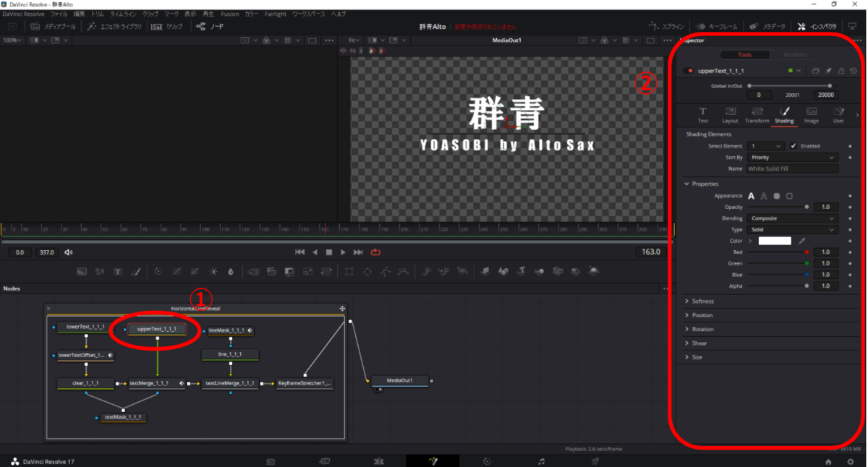Viewport: 868px width, 467px height.
Task: Jump to first frame
Action: pyautogui.click(x=300, y=252)
